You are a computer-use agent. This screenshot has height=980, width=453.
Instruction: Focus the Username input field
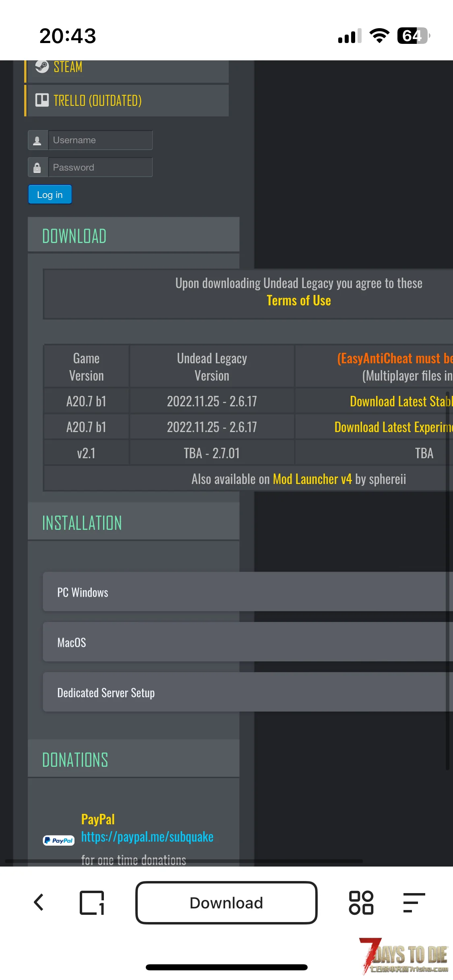coord(100,140)
